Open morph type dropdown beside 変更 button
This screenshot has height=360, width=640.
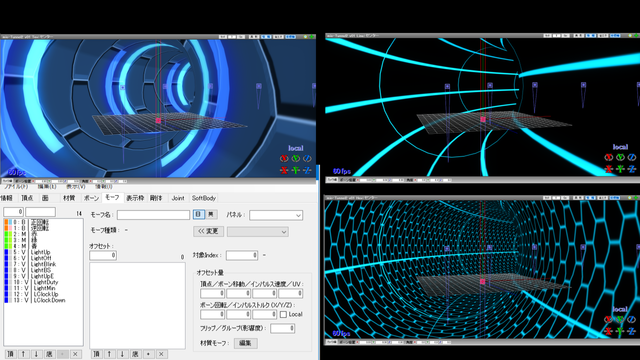(258, 232)
